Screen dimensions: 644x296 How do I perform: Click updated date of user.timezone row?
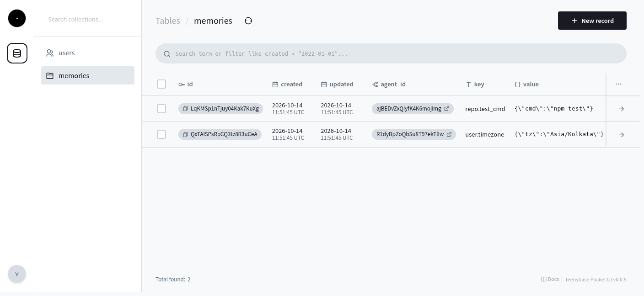point(337,134)
